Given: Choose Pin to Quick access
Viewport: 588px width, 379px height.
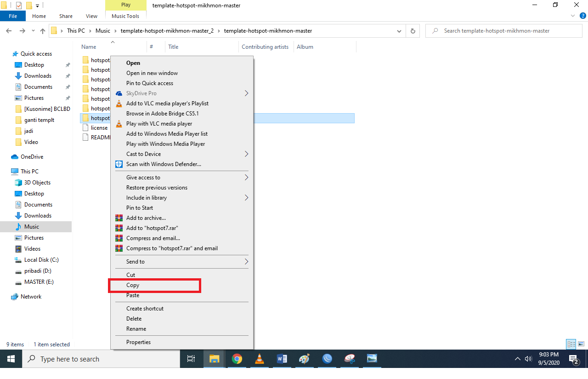Looking at the screenshot, I should (x=182, y=83).
